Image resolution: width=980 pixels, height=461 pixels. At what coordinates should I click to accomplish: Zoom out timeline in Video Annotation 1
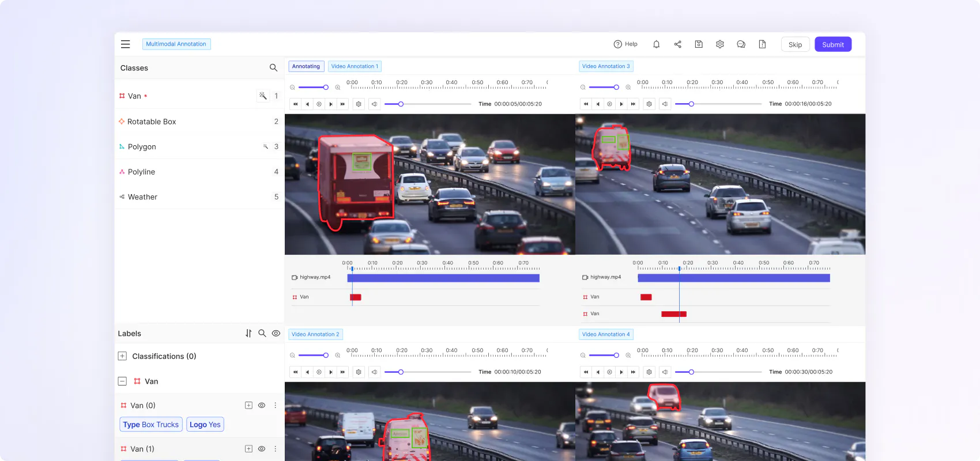[292, 88]
